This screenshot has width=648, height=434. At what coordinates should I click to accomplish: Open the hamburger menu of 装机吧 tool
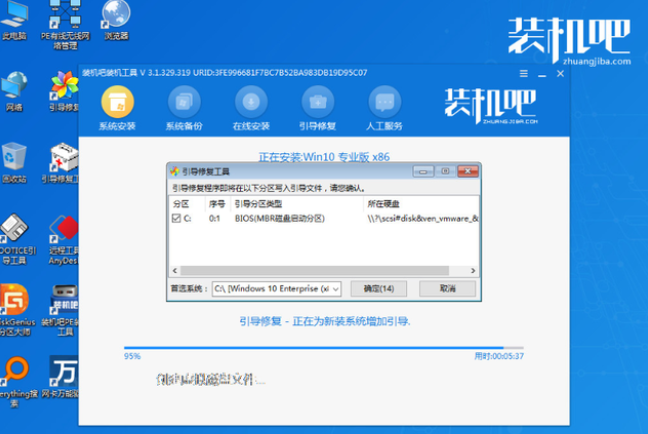pos(524,74)
